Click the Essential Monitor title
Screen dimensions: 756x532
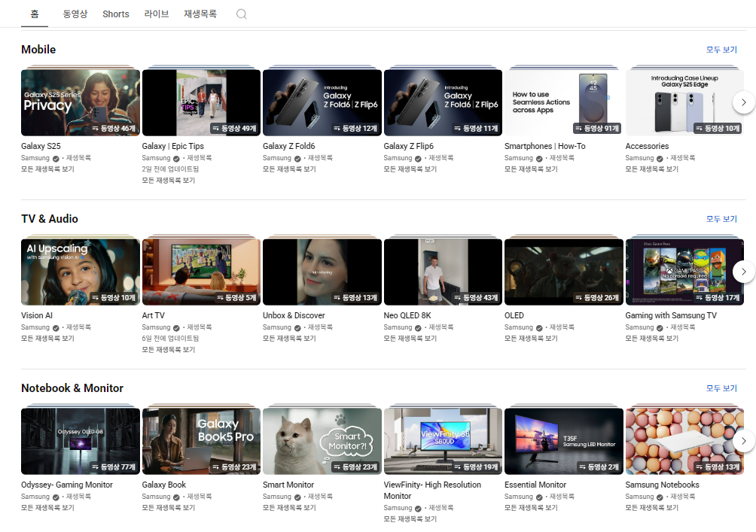click(535, 485)
